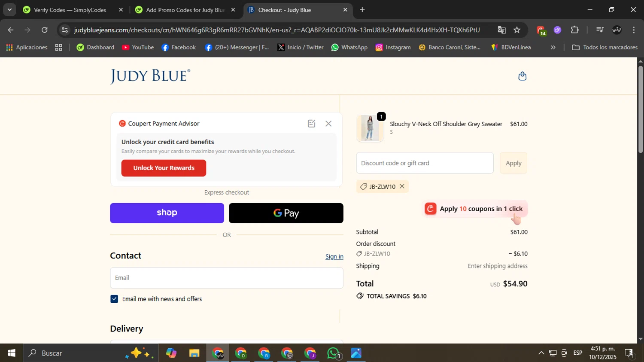Click Apply 10 coupons in 1 click
Screen dimensions: 644x362
pyautogui.click(x=475, y=209)
